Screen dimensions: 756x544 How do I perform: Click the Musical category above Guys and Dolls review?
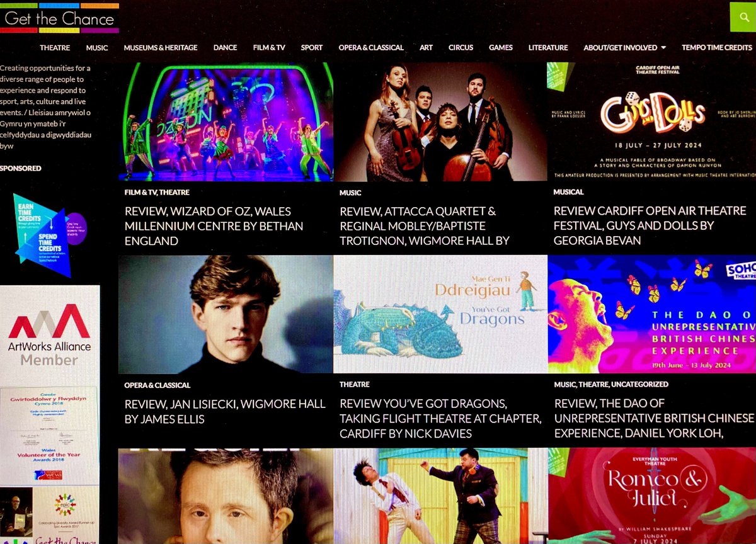[x=568, y=192]
